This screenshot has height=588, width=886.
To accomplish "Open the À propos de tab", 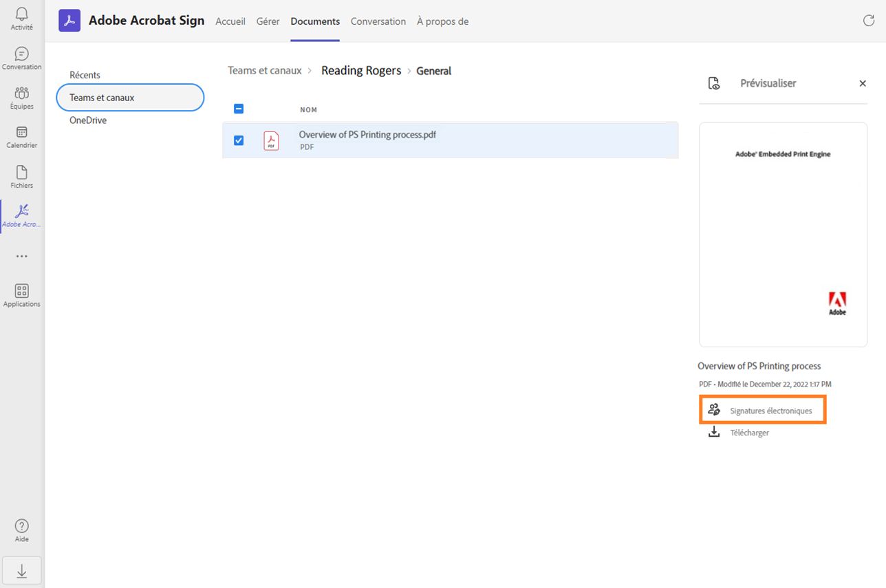I will point(443,21).
